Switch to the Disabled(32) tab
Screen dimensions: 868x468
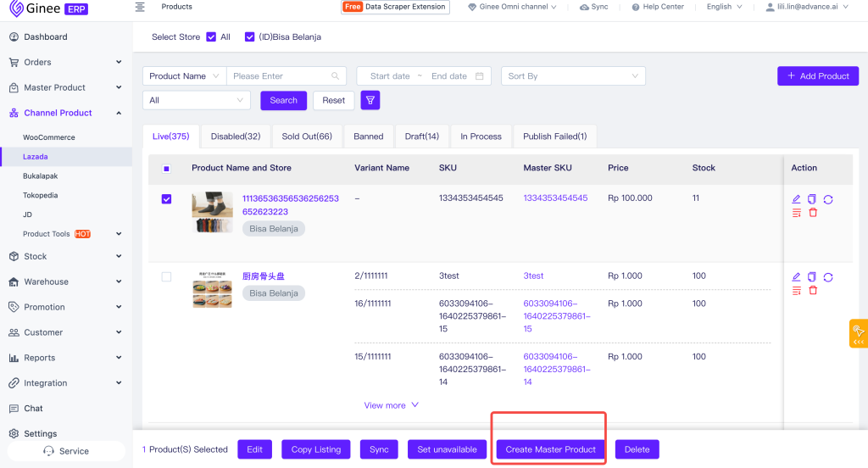click(x=236, y=136)
